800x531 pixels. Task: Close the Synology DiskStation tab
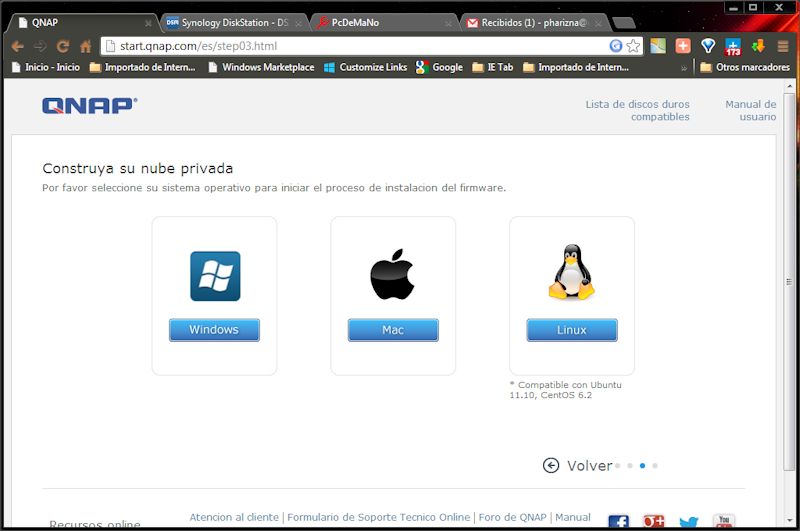click(x=298, y=23)
